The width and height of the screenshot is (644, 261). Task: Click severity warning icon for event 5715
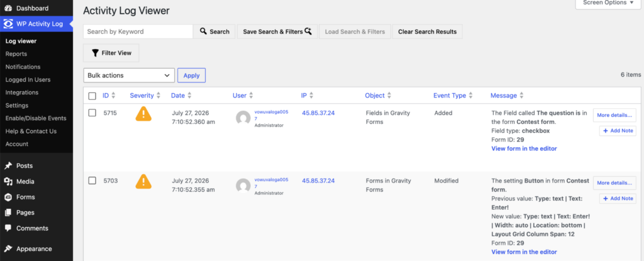point(143,113)
